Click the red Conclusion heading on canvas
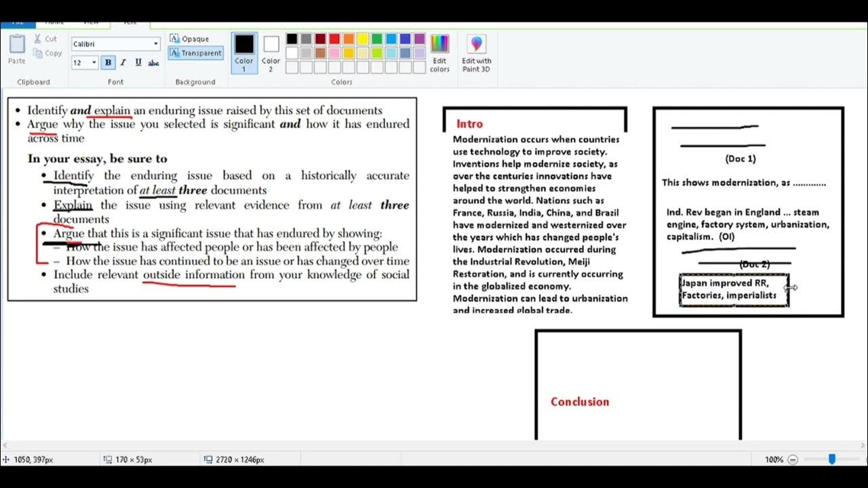The image size is (868, 488). pos(580,402)
